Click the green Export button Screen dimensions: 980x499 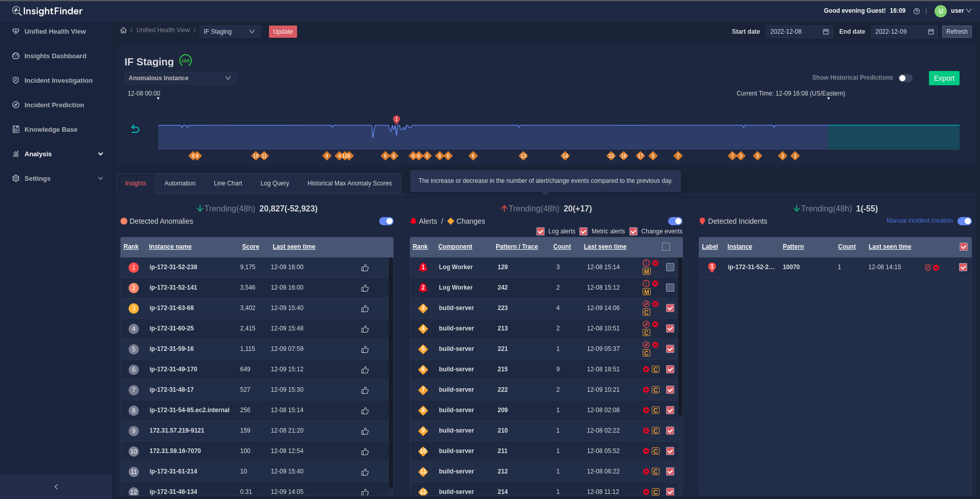pyautogui.click(x=944, y=78)
